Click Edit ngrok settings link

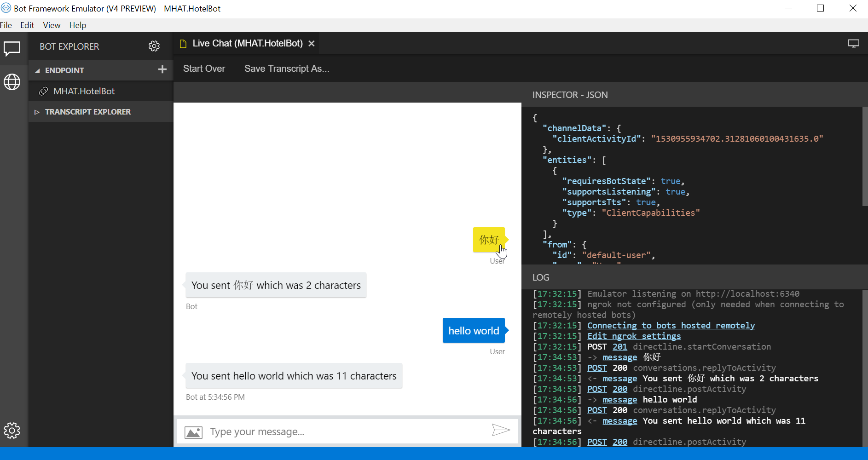coord(634,336)
